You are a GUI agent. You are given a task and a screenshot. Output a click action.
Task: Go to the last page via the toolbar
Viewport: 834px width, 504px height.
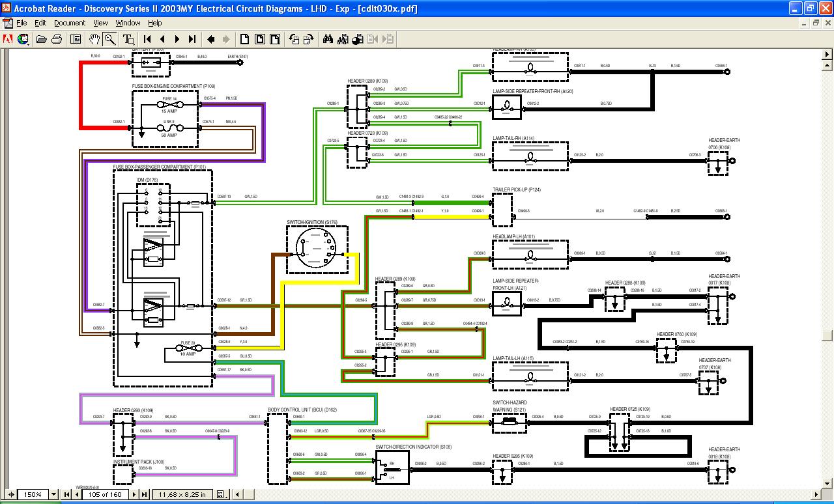(192, 39)
